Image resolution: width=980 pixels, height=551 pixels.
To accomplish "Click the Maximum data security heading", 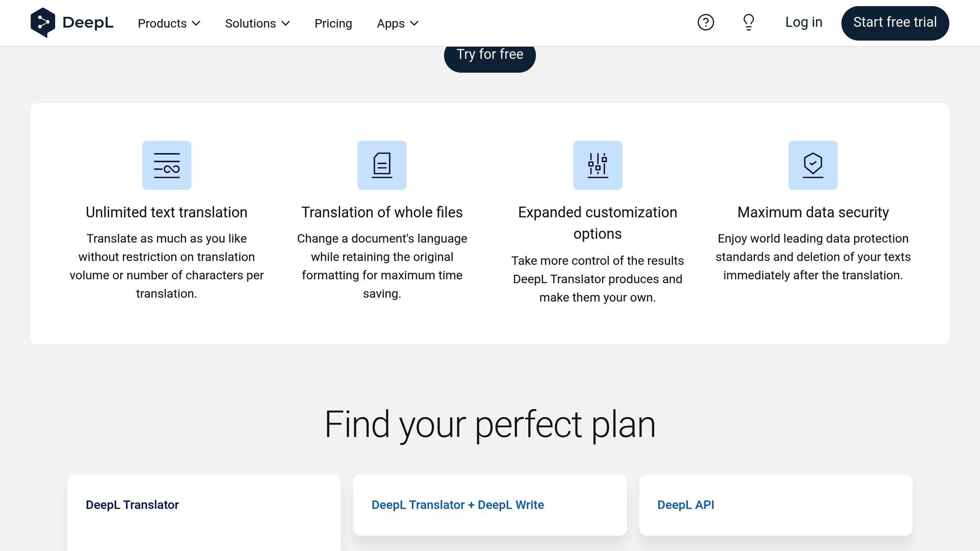I will 813,212.
